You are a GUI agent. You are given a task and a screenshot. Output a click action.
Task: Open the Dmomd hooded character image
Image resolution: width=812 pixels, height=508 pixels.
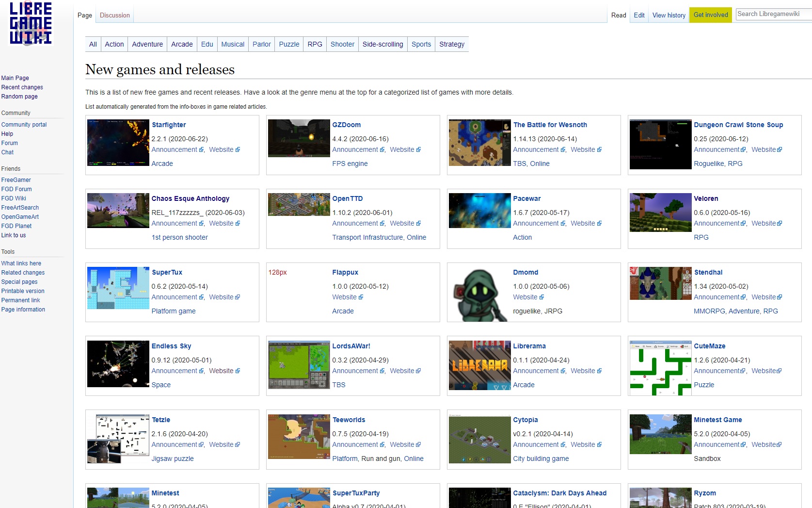480,294
